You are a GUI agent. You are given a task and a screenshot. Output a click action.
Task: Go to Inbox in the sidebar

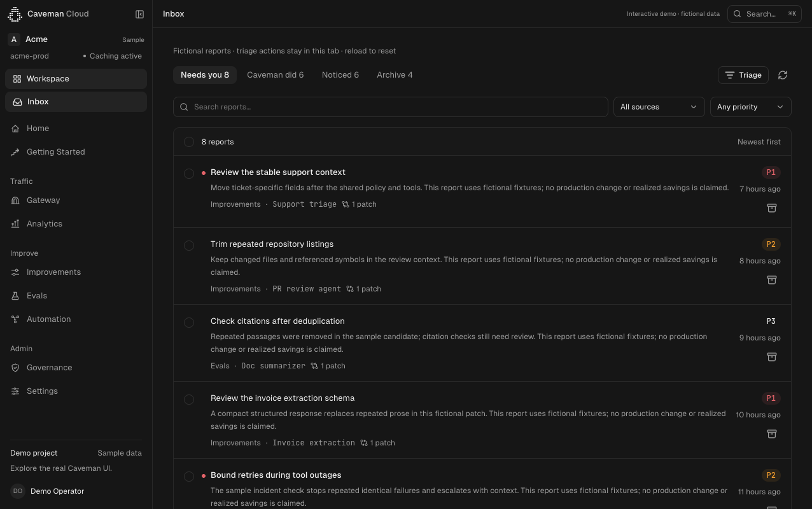click(x=76, y=102)
